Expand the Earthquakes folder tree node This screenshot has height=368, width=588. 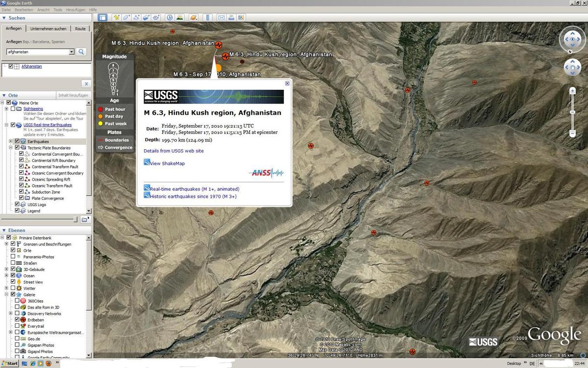coord(11,141)
